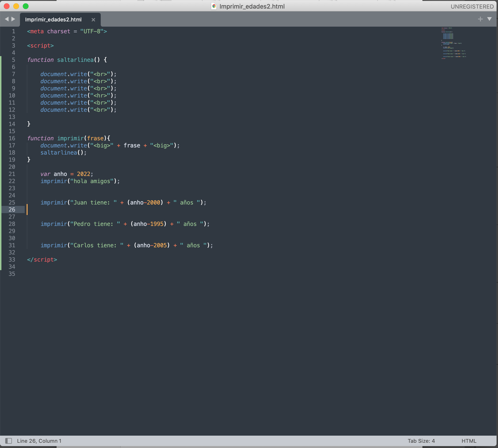The height and width of the screenshot is (448, 498).
Task: Add a new tab with plus icon
Action: click(x=480, y=19)
